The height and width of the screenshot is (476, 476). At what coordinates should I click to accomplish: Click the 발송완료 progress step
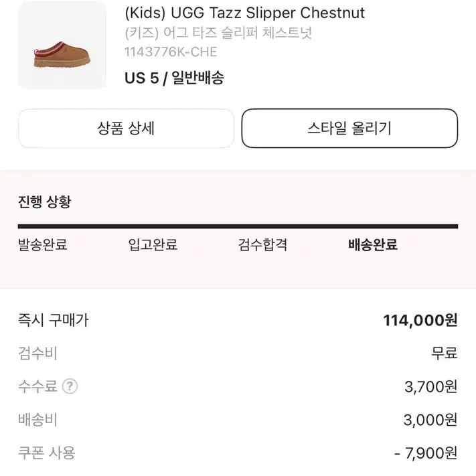[x=42, y=244]
